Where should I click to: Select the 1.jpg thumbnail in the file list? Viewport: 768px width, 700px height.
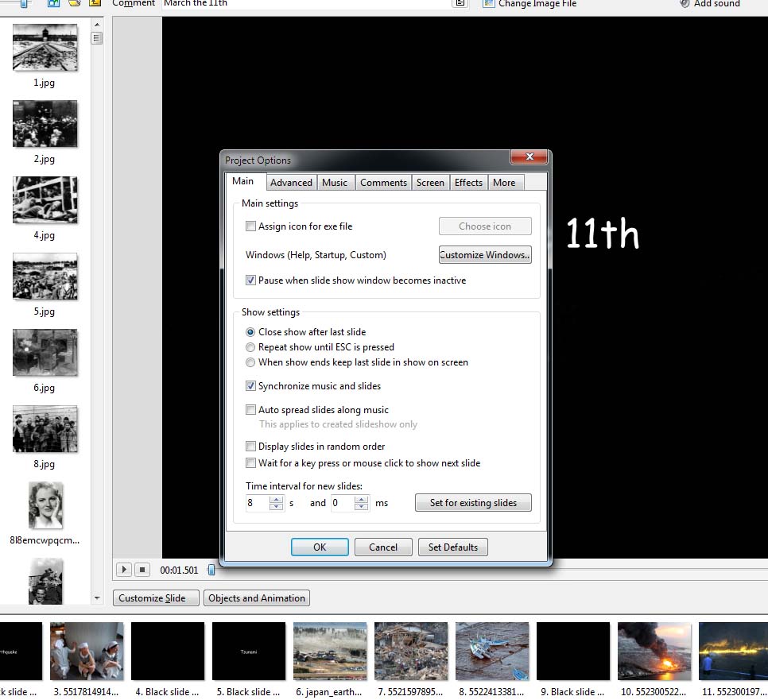click(x=45, y=49)
